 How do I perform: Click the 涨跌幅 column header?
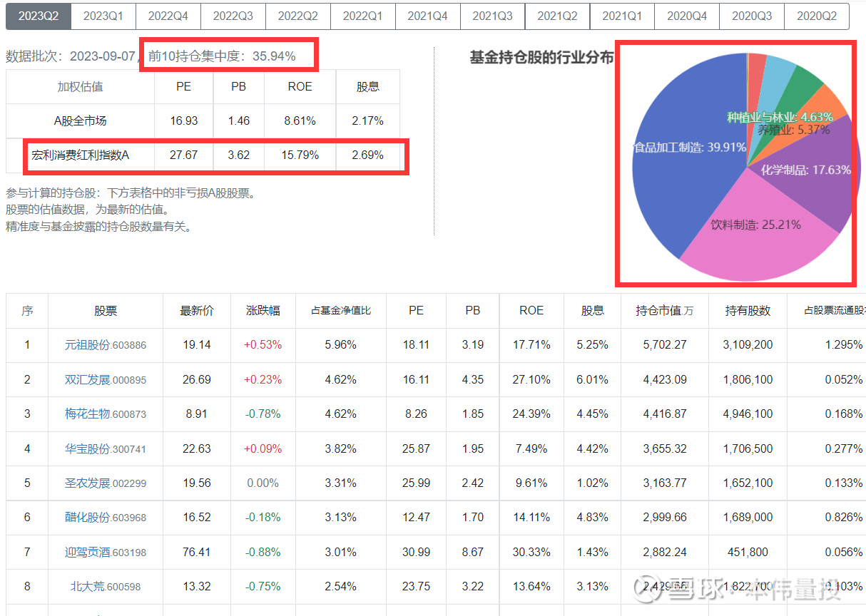click(263, 311)
